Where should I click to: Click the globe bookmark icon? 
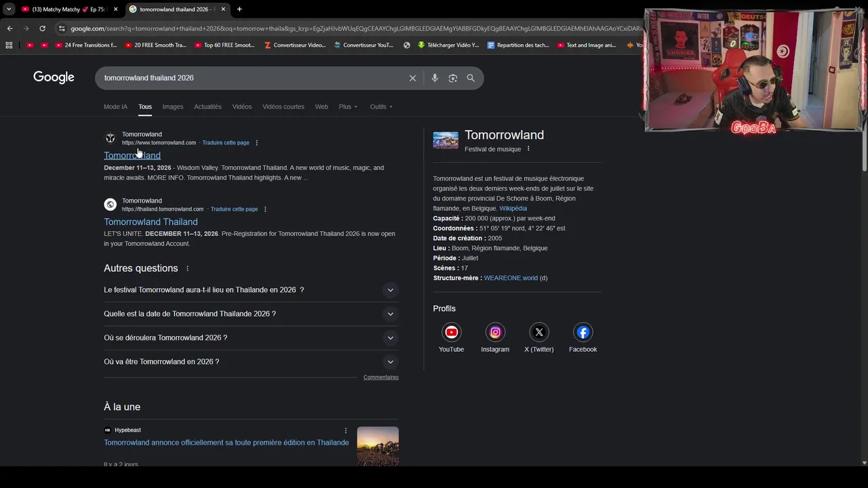pyautogui.click(x=407, y=45)
